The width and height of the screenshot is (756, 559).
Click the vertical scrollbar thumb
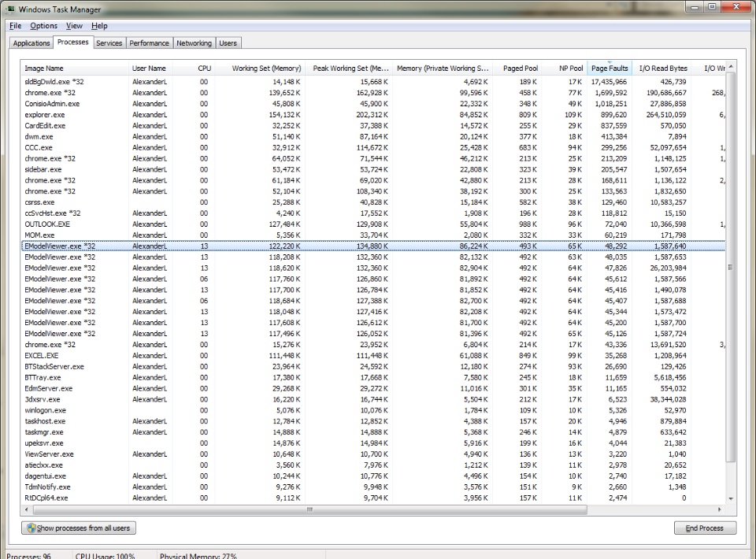[x=731, y=267]
